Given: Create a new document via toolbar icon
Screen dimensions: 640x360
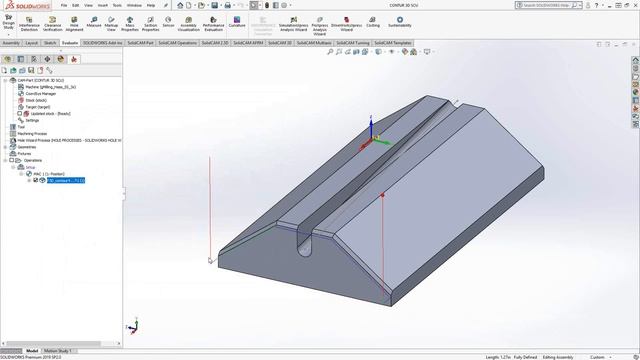Looking at the screenshot, I should click(189, 5).
